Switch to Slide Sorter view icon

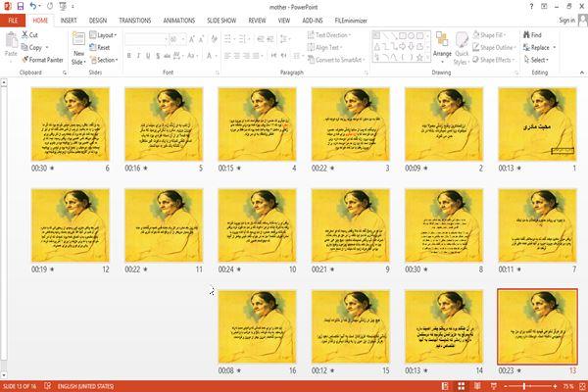462,386
